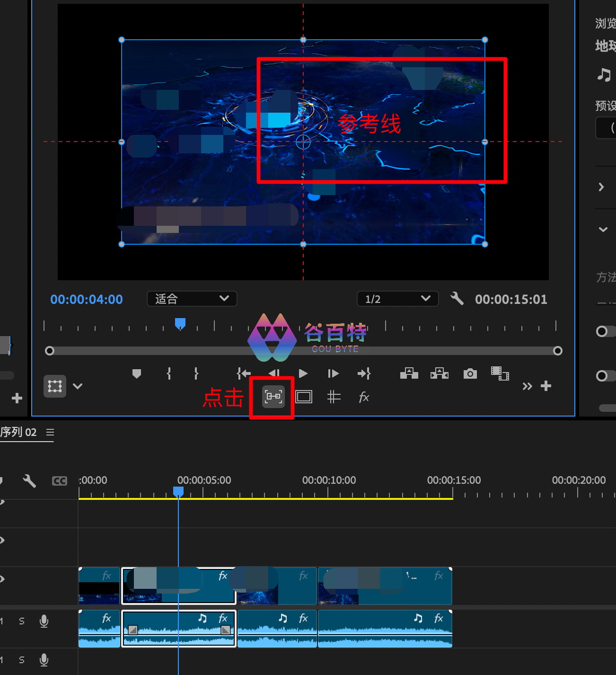Open the 序列 02 panel menu
The height and width of the screenshot is (675, 616).
50,432
